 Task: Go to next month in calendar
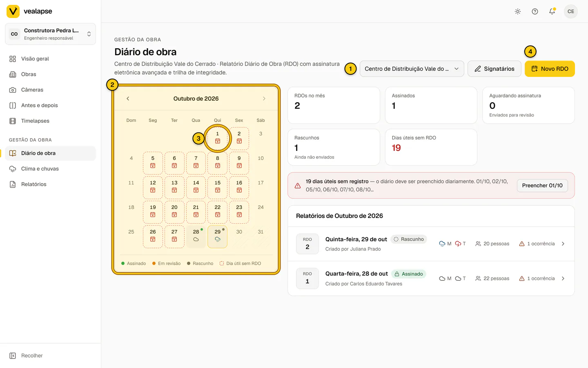point(264,99)
